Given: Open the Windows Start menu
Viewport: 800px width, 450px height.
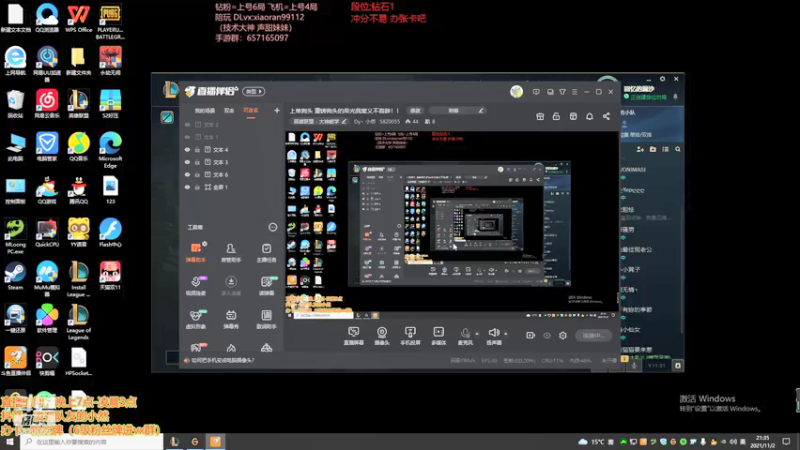Looking at the screenshot, I should [x=10, y=441].
